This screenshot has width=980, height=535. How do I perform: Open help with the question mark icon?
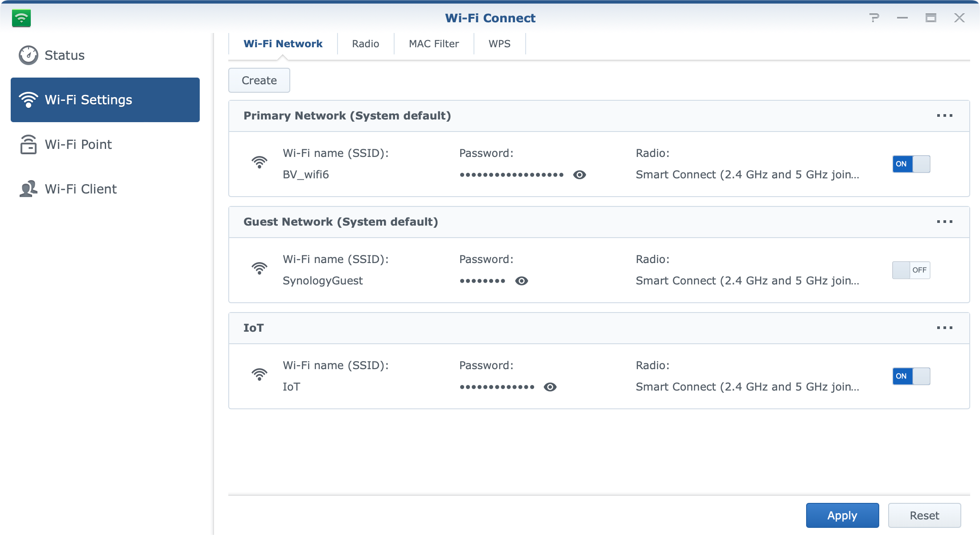pyautogui.click(x=874, y=18)
